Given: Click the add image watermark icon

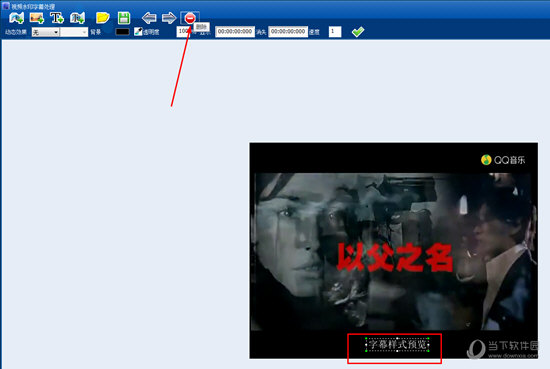Looking at the screenshot, I should pyautogui.click(x=37, y=18).
